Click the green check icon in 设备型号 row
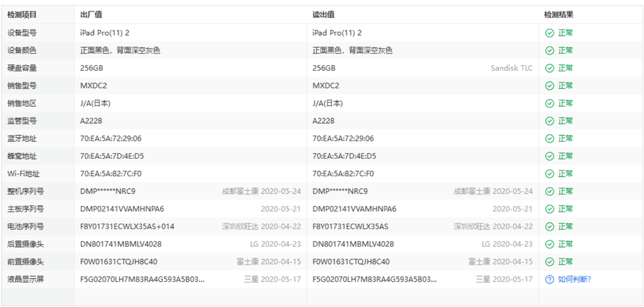 pos(550,33)
